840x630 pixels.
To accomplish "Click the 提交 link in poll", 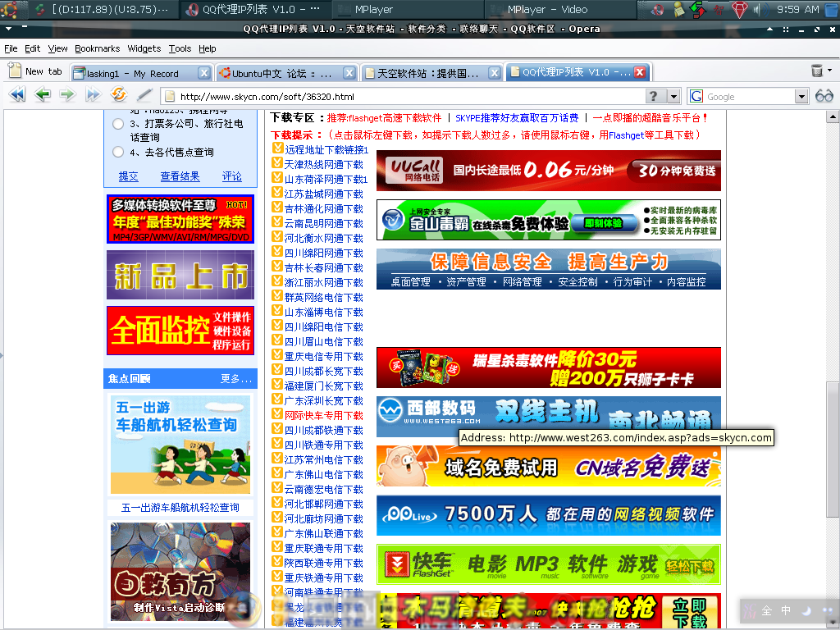I will (x=128, y=176).
